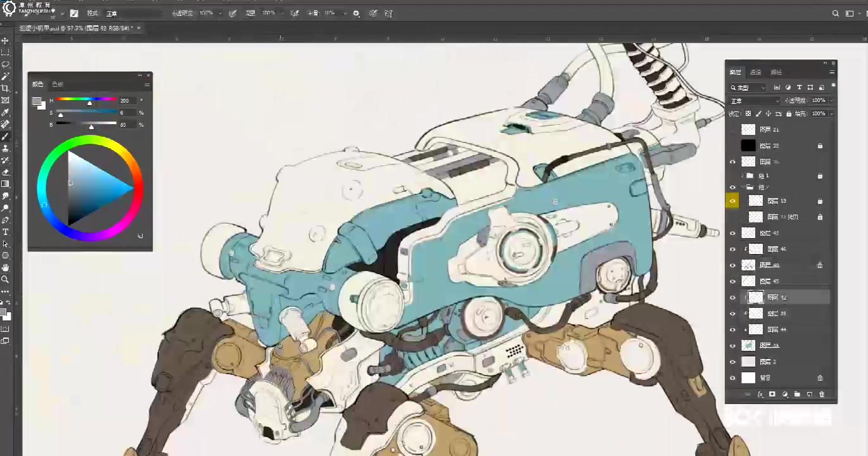The height and width of the screenshot is (456, 868).
Task: Open the Color panel menu
Action: (147, 84)
